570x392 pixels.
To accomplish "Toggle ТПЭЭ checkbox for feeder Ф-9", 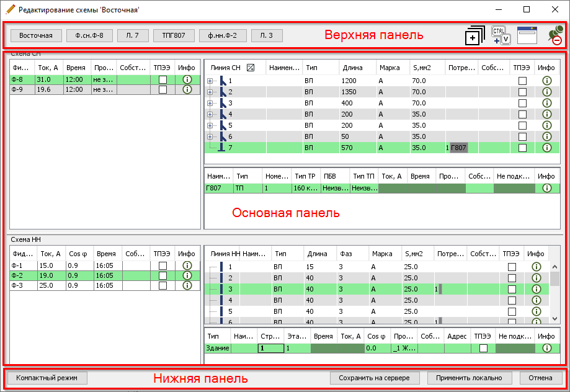I will (x=163, y=89).
